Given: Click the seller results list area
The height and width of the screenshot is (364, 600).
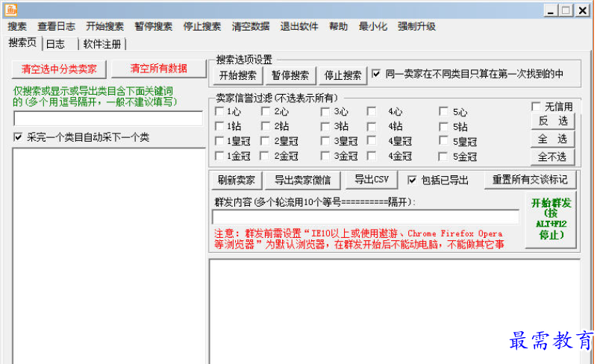Looking at the screenshot, I should coord(395,312).
